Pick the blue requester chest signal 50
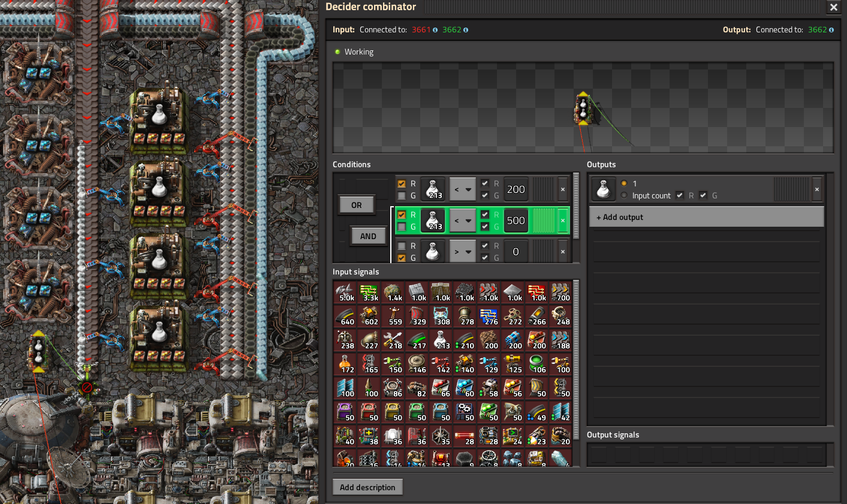The width and height of the screenshot is (847, 504). click(x=441, y=412)
